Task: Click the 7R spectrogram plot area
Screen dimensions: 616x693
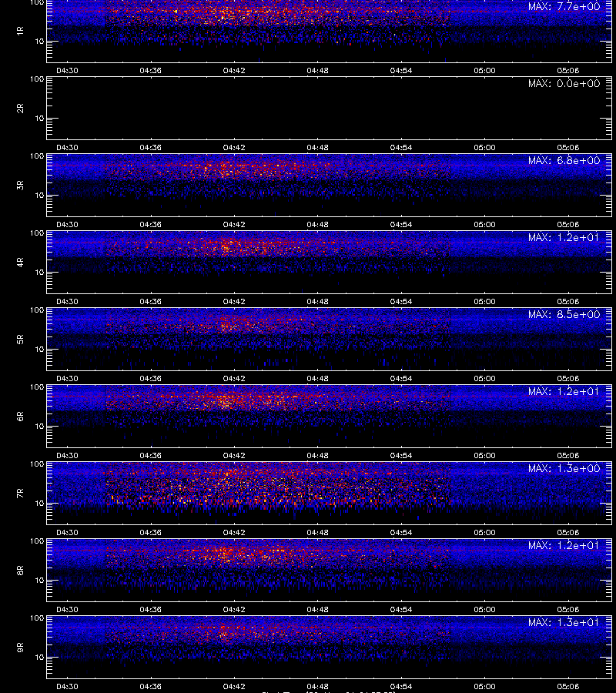Action: (x=329, y=494)
